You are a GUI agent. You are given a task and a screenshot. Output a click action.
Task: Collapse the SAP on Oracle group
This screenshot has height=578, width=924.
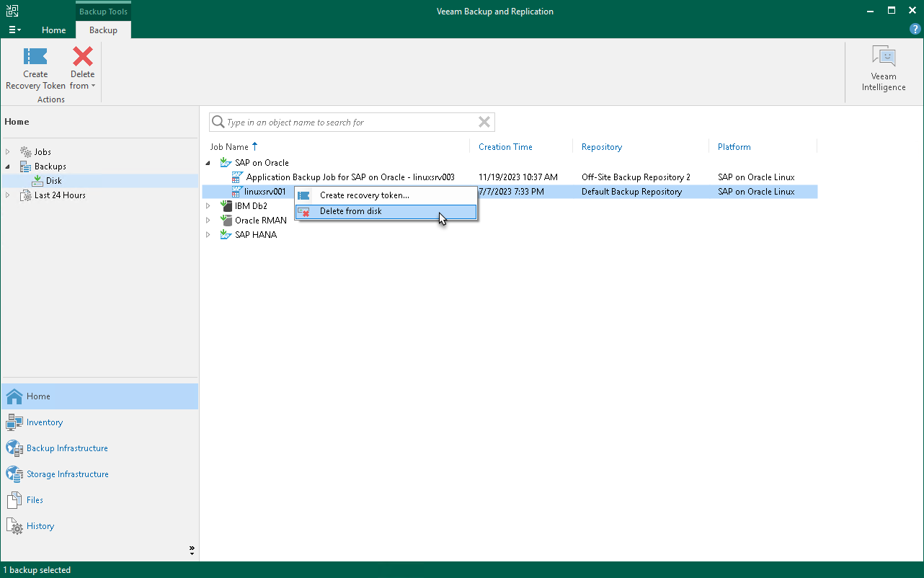(208, 163)
